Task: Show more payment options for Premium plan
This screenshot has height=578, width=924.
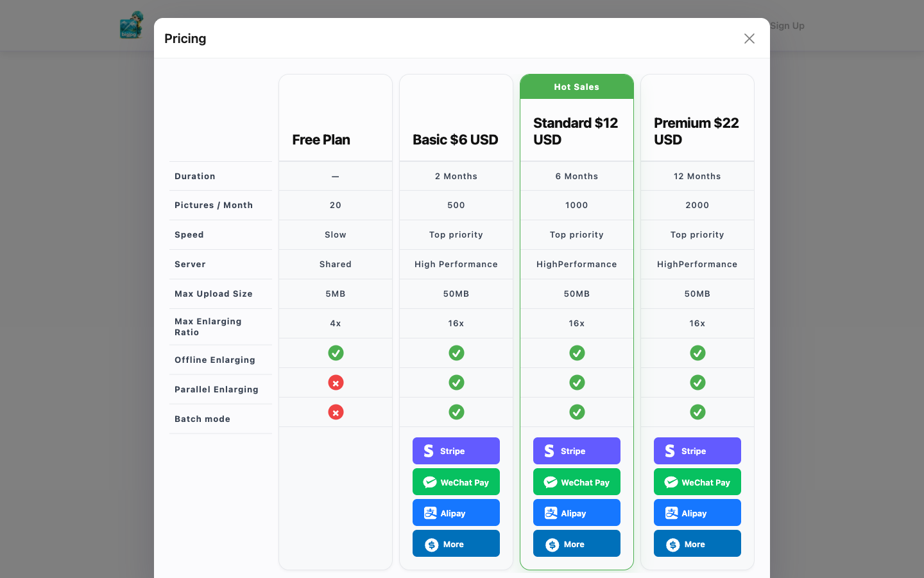Action: (x=697, y=543)
